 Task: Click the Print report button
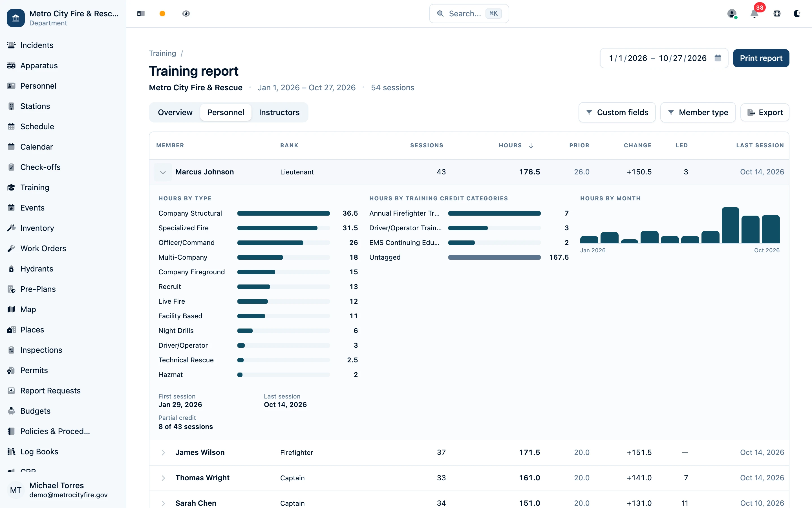[x=761, y=58]
